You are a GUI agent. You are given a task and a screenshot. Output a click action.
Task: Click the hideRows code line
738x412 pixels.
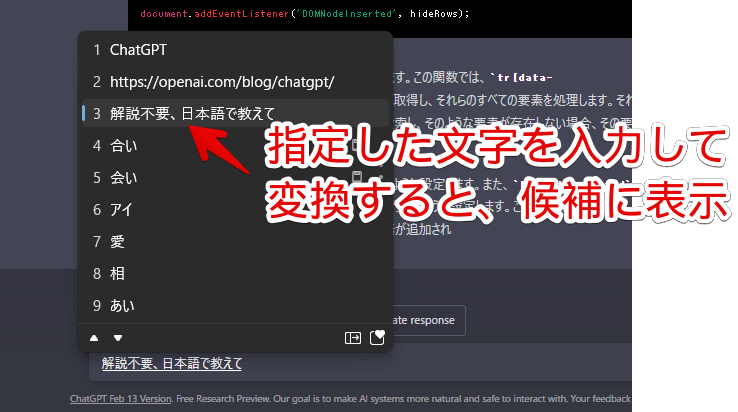(305, 14)
